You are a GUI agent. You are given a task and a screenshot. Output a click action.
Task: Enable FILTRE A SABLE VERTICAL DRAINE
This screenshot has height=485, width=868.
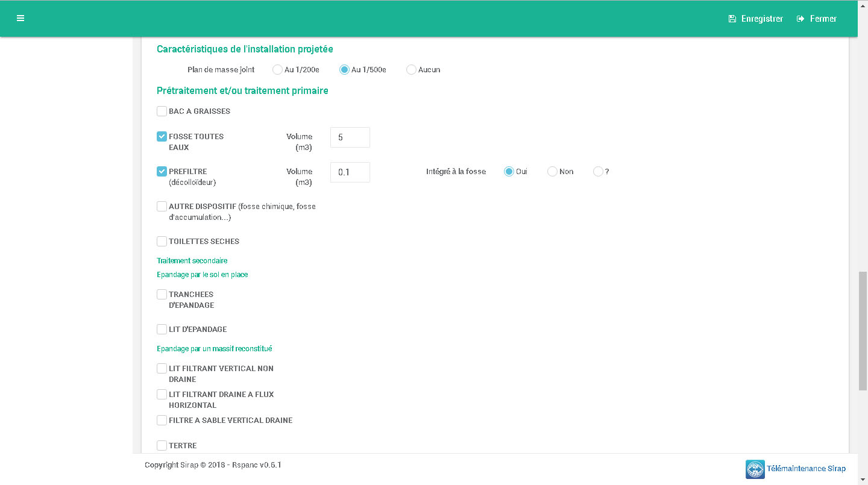coord(162,421)
